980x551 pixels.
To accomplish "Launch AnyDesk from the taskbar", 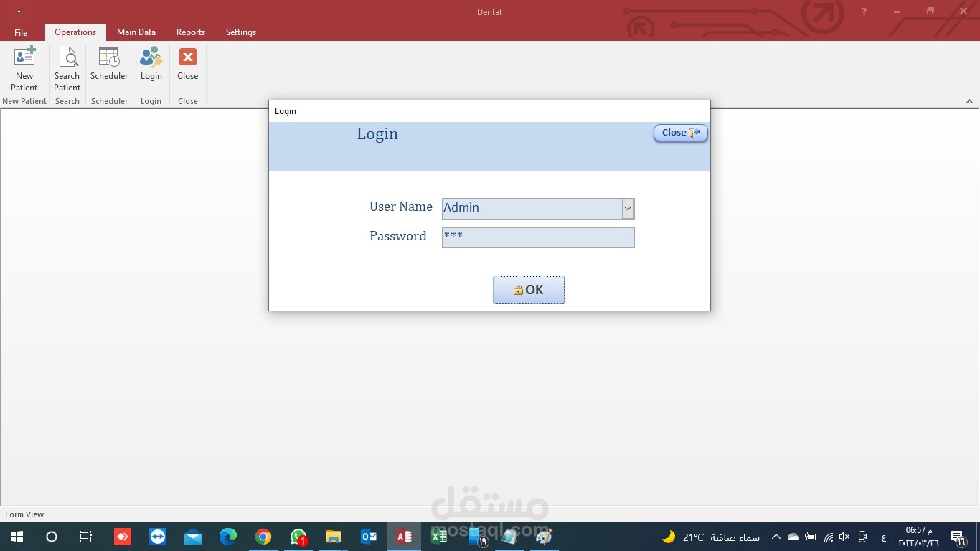I will click(x=123, y=537).
